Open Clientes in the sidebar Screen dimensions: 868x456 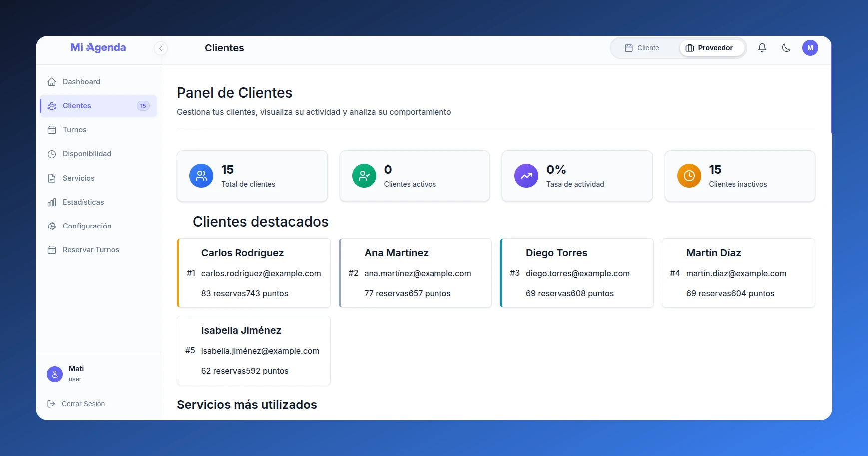pos(98,106)
